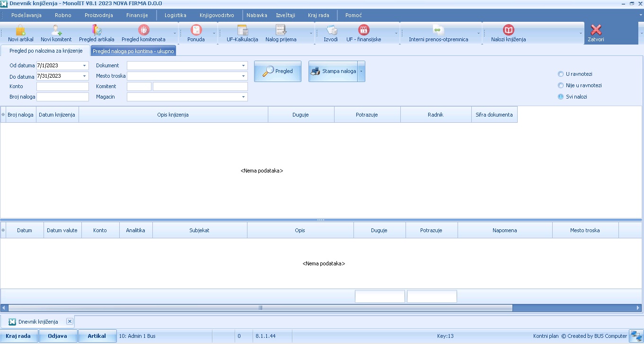Click the horizontal scrollbar right arrow
Image resolution: width=644 pixels, height=344 pixels.
(638, 308)
